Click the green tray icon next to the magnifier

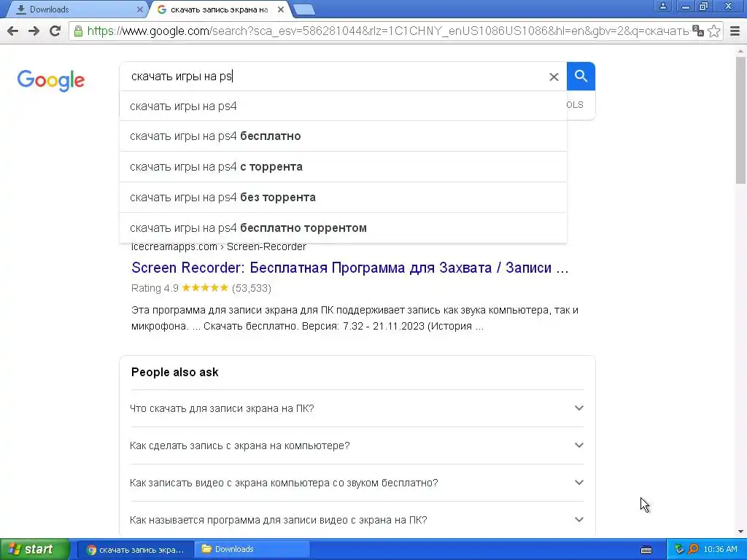point(679,549)
